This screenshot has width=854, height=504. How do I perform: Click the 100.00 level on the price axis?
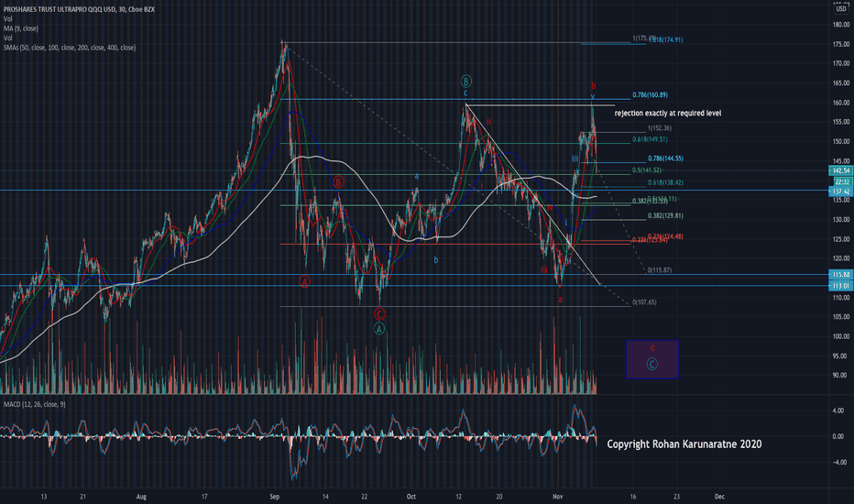coord(841,336)
